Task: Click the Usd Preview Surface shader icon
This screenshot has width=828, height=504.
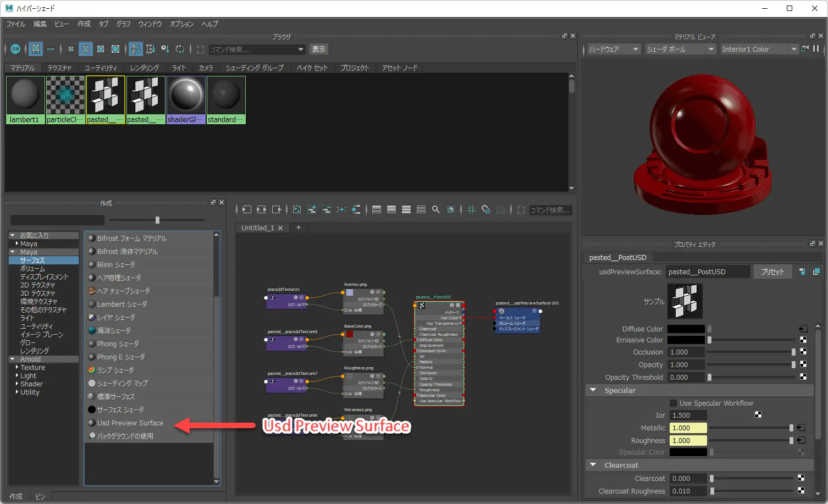Action: [92, 423]
